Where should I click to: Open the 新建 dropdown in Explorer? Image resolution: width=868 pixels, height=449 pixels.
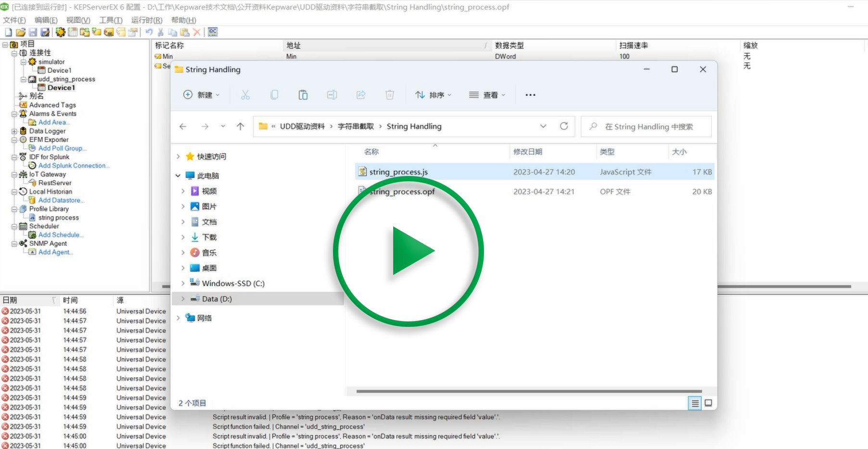click(202, 95)
